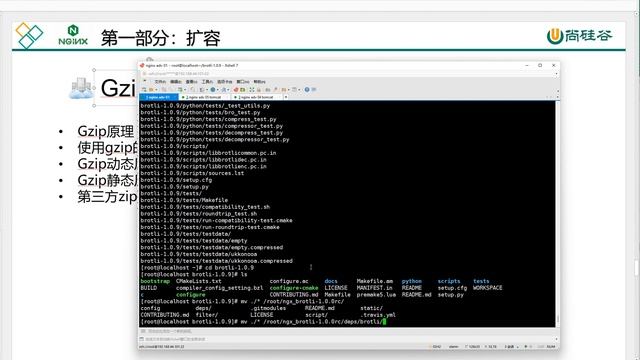The width and height of the screenshot is (640, 360).
Task: Click 'brotli-1.0.9/setup.py' line in terminal
Action: click(x=174, y=187)
